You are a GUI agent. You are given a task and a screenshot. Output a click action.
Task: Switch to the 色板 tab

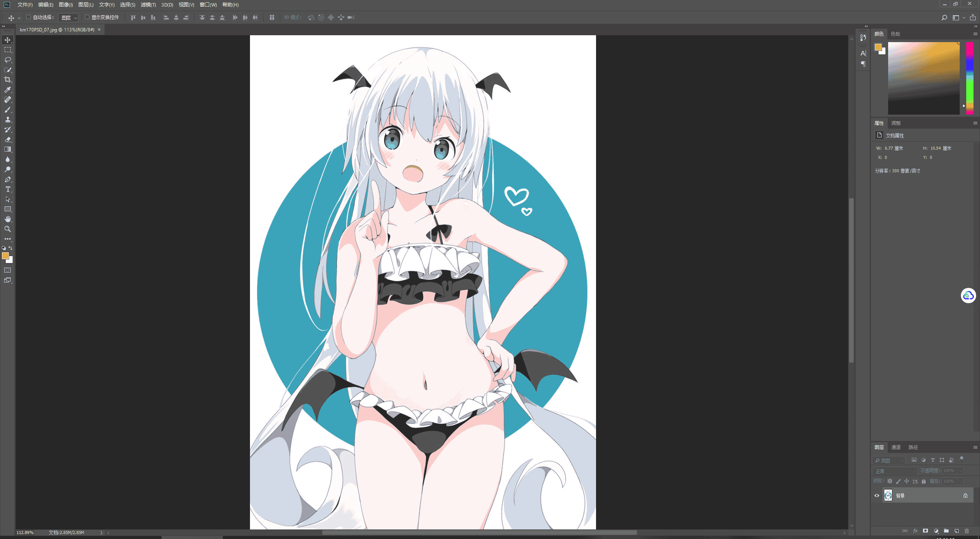pos(895,34)
